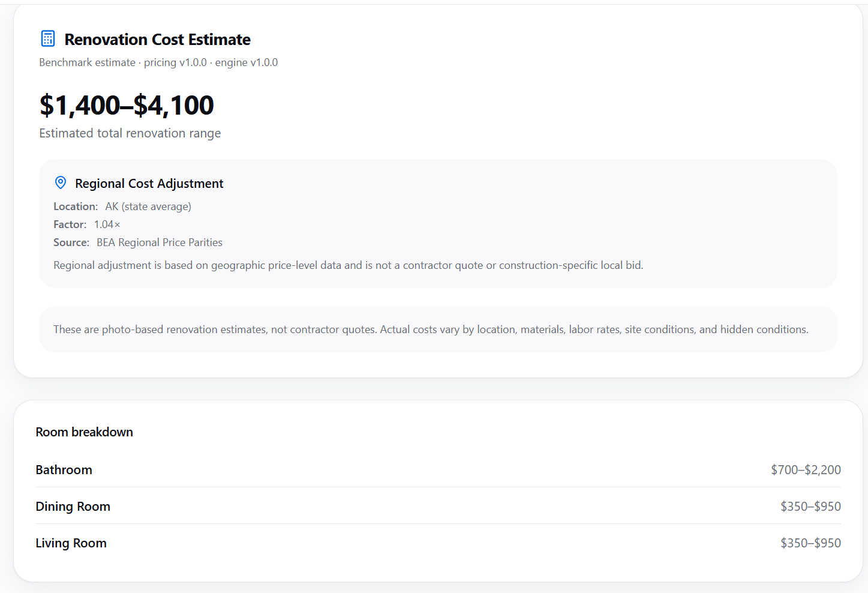Click the Living Room row label
The image size is (868, 593).
[x=71, y=543]
